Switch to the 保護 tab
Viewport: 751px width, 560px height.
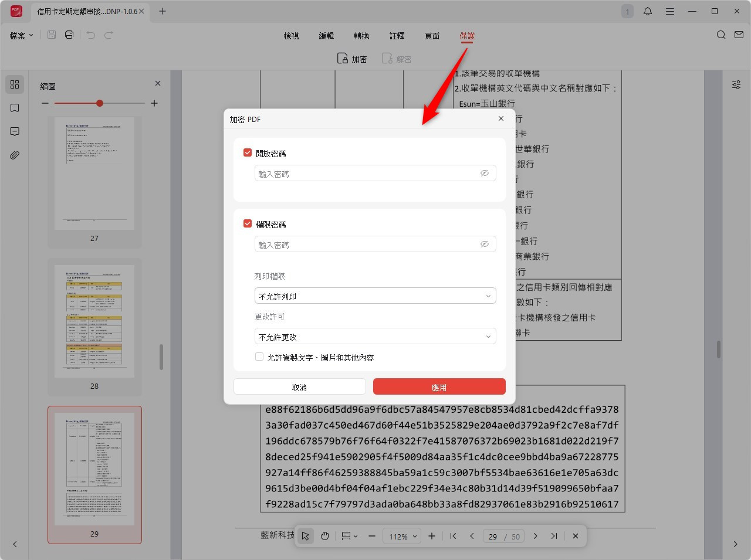pyautogui.click(x=468, y=36)
